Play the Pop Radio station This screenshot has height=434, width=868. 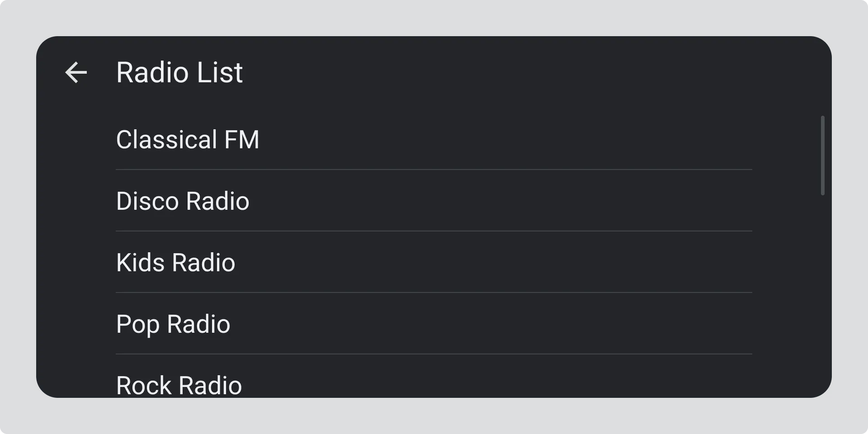[x=173, y=324]
